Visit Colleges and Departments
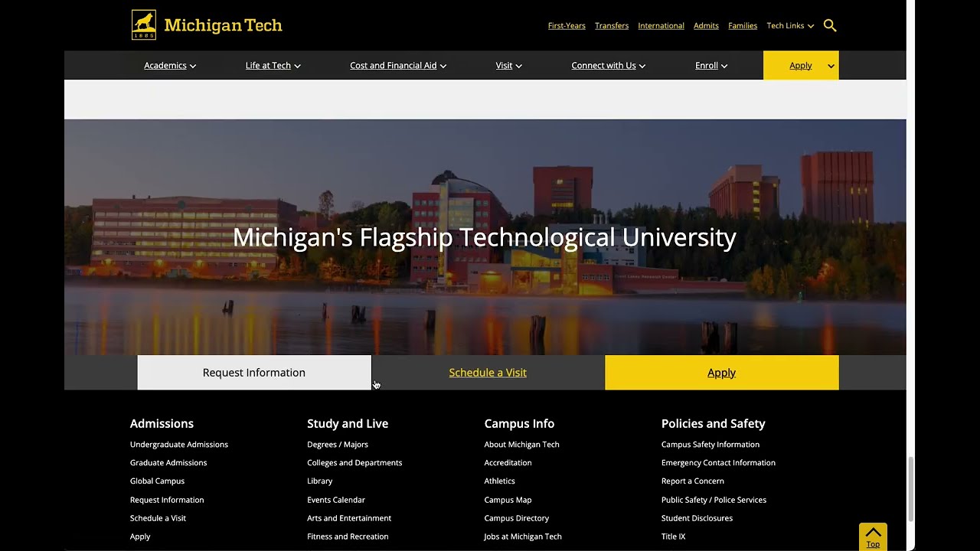The height and width of the screenshot is (551, 980). (354, 463)
